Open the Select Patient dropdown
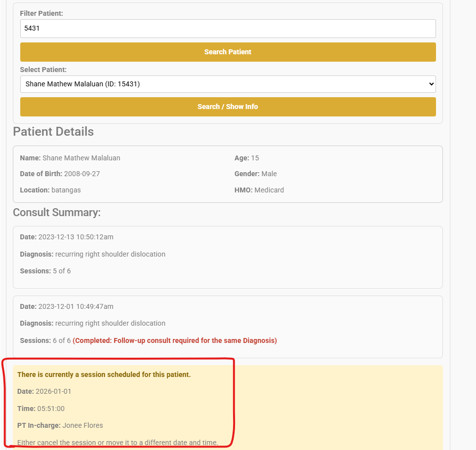This screenshot has width=476, height=450. [x=228, y=84]
